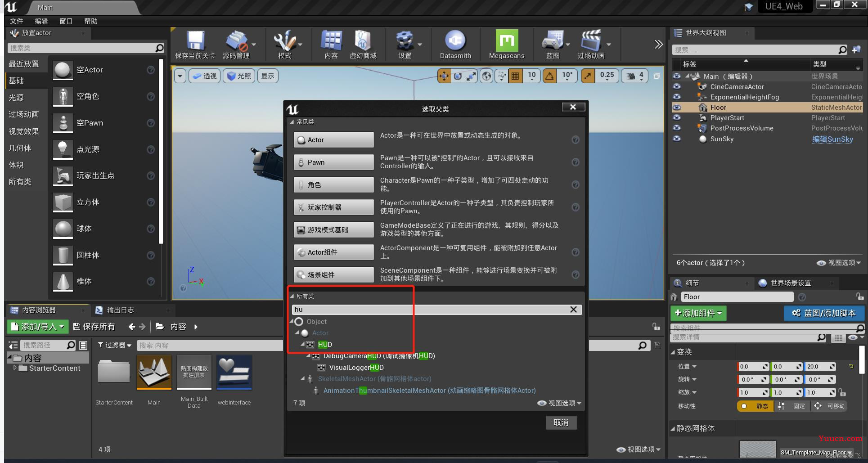Select the HUD class in tree
The image size is (868, 463).
pyautogui.click(x=325, y=345)
